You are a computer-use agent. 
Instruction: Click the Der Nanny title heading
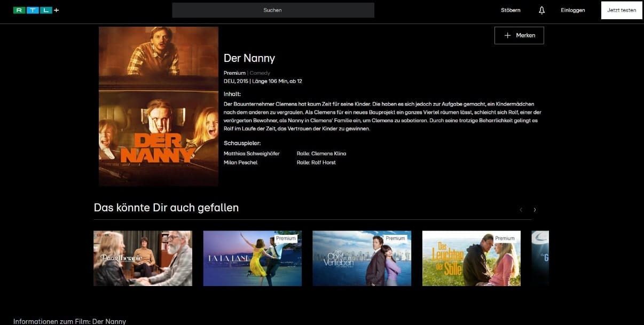point(249,58)
